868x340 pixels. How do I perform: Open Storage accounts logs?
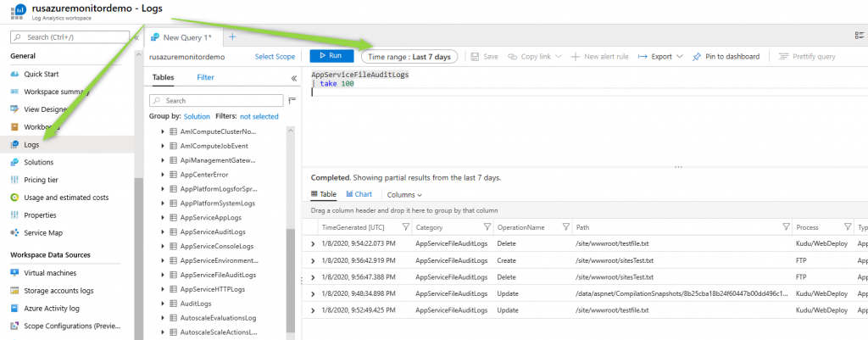58,291
